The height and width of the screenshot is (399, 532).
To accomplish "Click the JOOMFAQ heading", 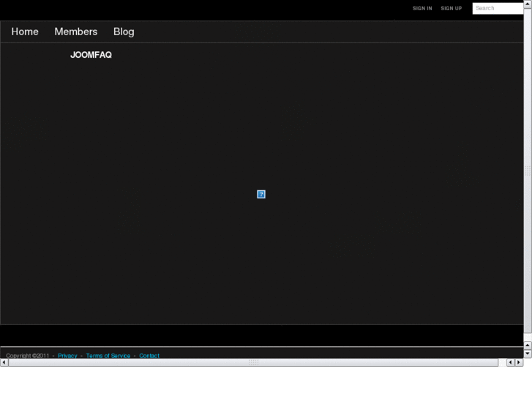I will click(x=91, y=55).
